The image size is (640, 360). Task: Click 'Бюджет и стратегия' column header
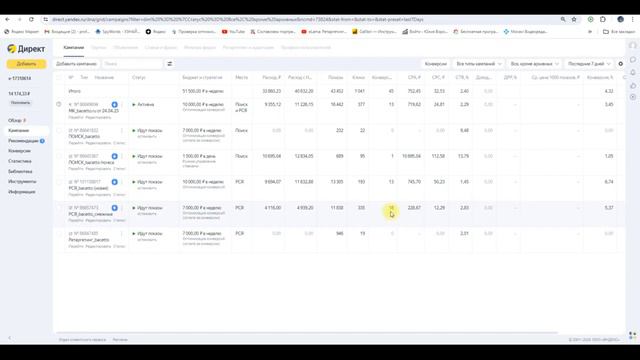pyautogui.click(x=202, y=78)
